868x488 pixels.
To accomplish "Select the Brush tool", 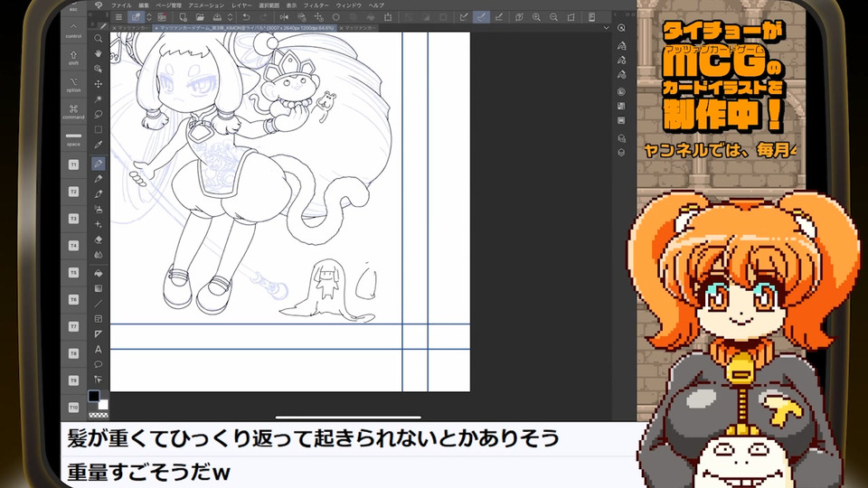I will (x=98, y=194).
